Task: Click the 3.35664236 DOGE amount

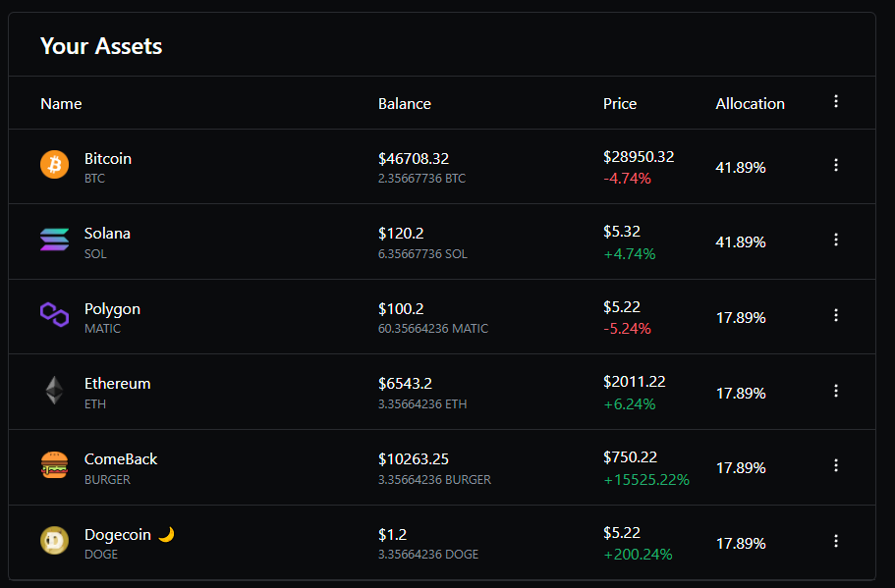Action: coord(428,555)
